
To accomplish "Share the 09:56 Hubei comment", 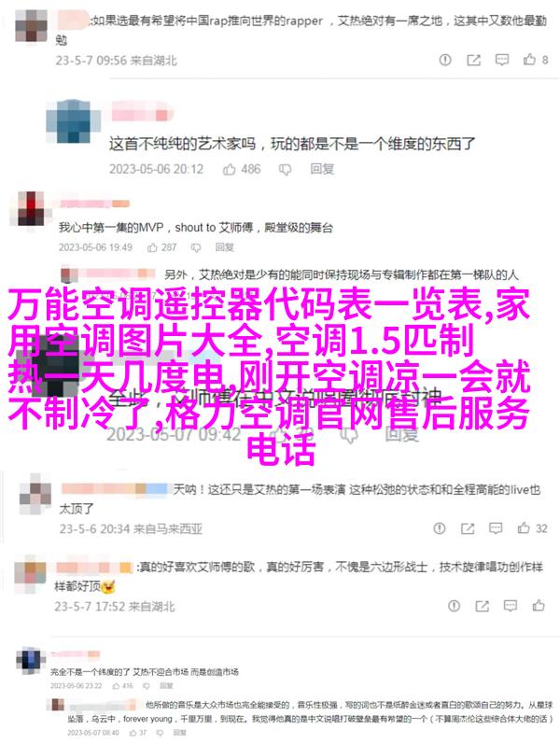I will 473,60.
